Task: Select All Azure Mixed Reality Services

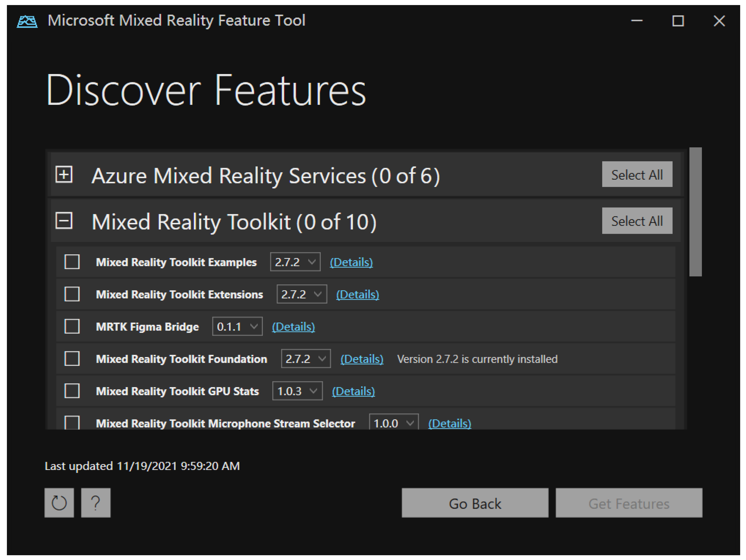Action: tap(637, 174)
